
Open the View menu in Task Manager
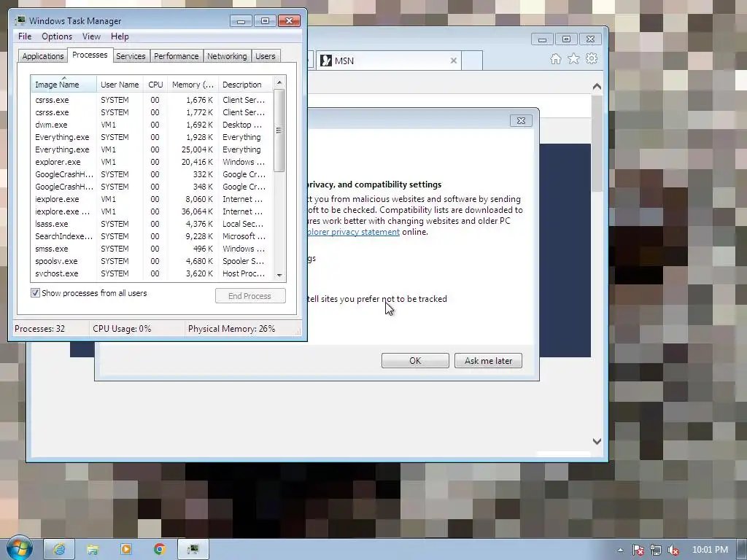91,36
